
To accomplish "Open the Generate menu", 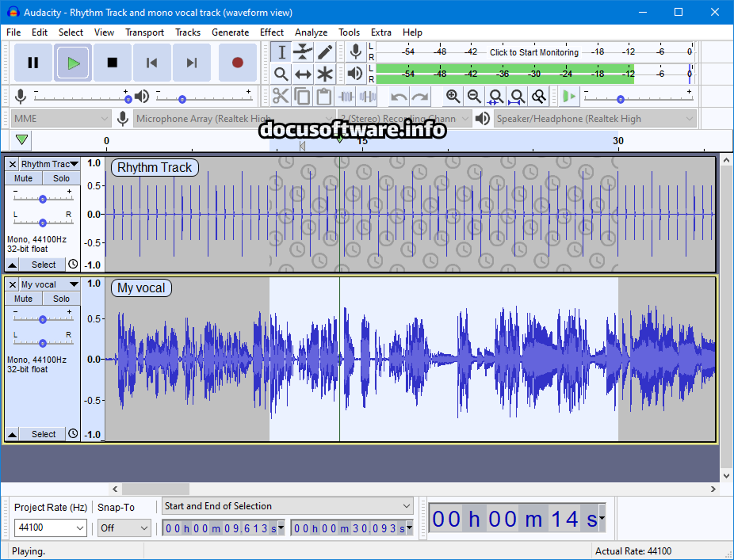I will point(231,32).
